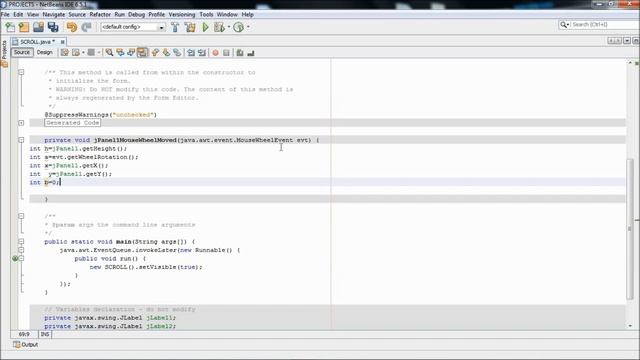
Task: Open the Refactor menu
Action: click(x=100, y=14)
